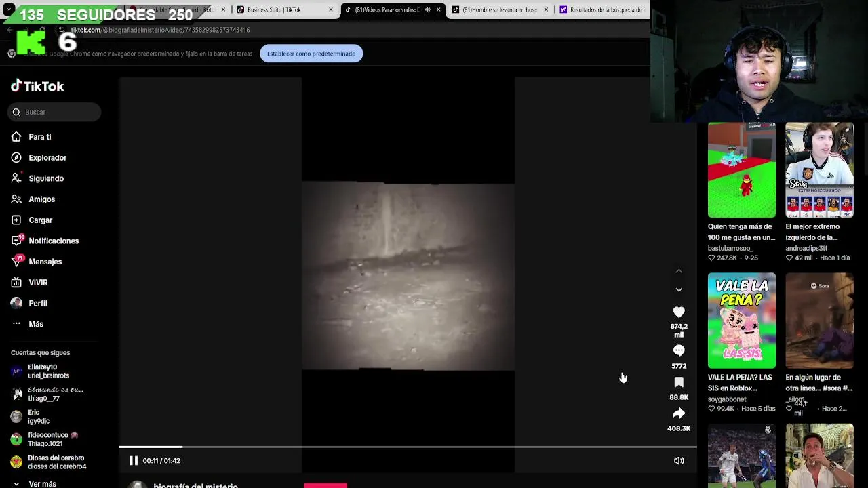Screen dimensions: 868x488
Task: Go to next video down arrow
Action: pyautogui.click(x=679, y=289)
